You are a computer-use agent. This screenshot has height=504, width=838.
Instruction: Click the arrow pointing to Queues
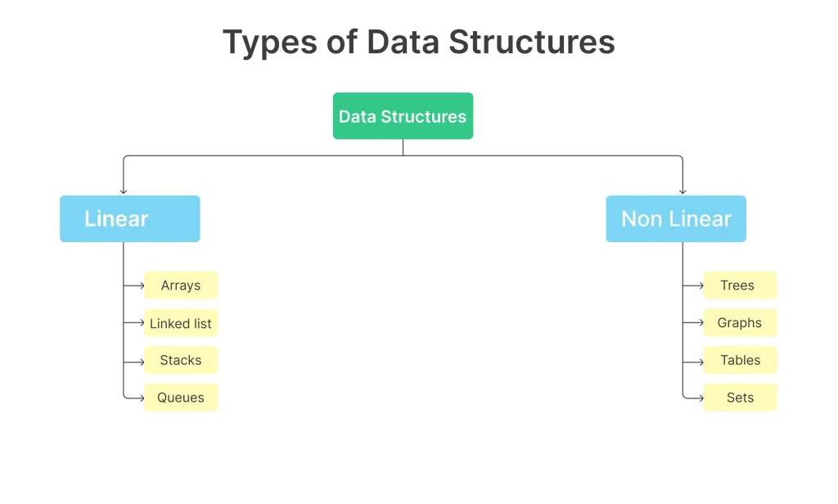[141, 398]
